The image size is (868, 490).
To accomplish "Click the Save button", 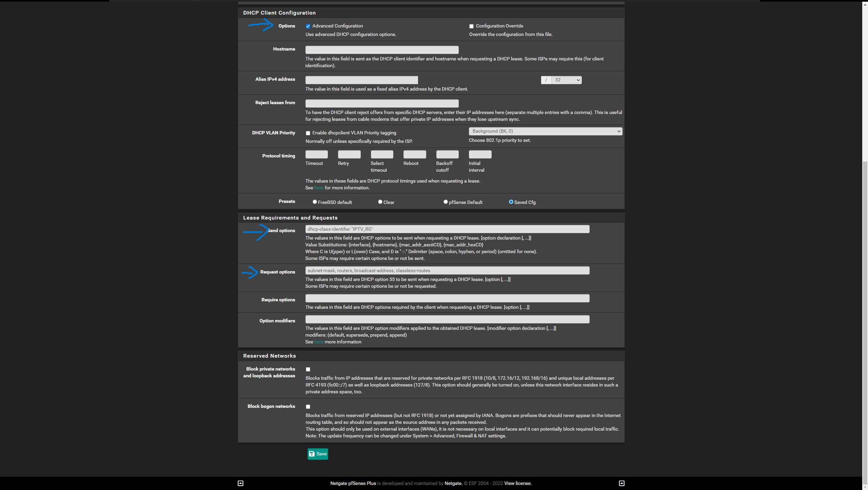I will click(x=318, y=454).
